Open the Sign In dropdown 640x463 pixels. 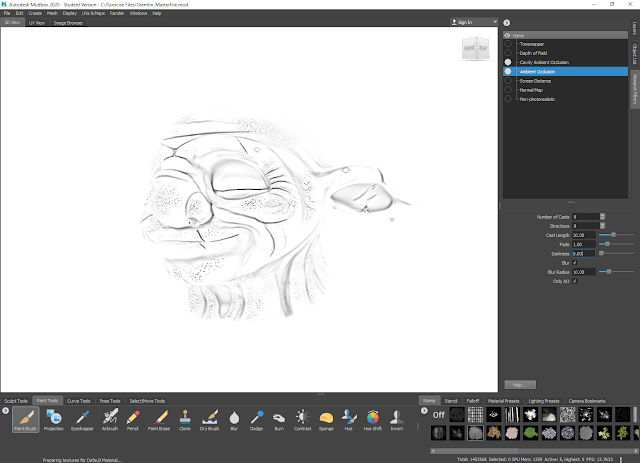pyautogui.click(x=474, y=22)
